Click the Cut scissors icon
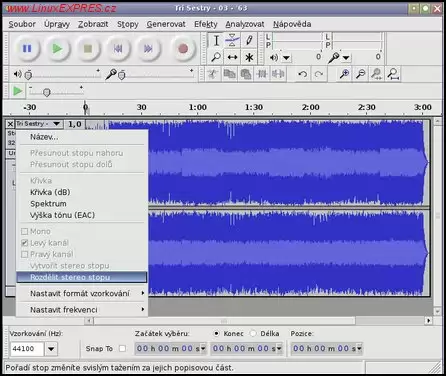Image resolution: width=446 pixels, height=376 pixels. click(213, 74)
